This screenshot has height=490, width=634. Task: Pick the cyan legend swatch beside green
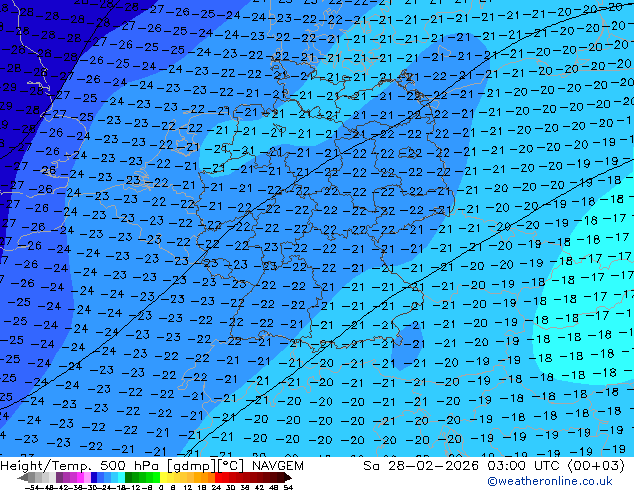[x=121, y=477]
